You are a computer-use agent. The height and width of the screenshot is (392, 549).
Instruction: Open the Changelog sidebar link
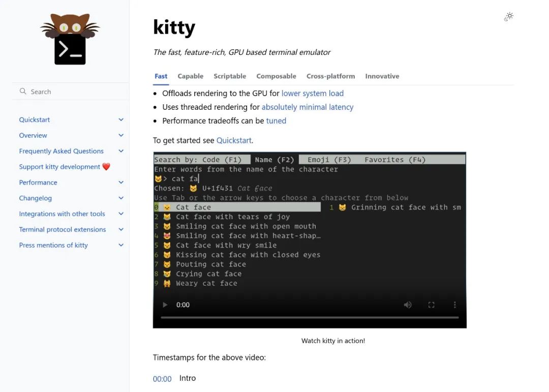pyautogui.click(x=36, y=198)
